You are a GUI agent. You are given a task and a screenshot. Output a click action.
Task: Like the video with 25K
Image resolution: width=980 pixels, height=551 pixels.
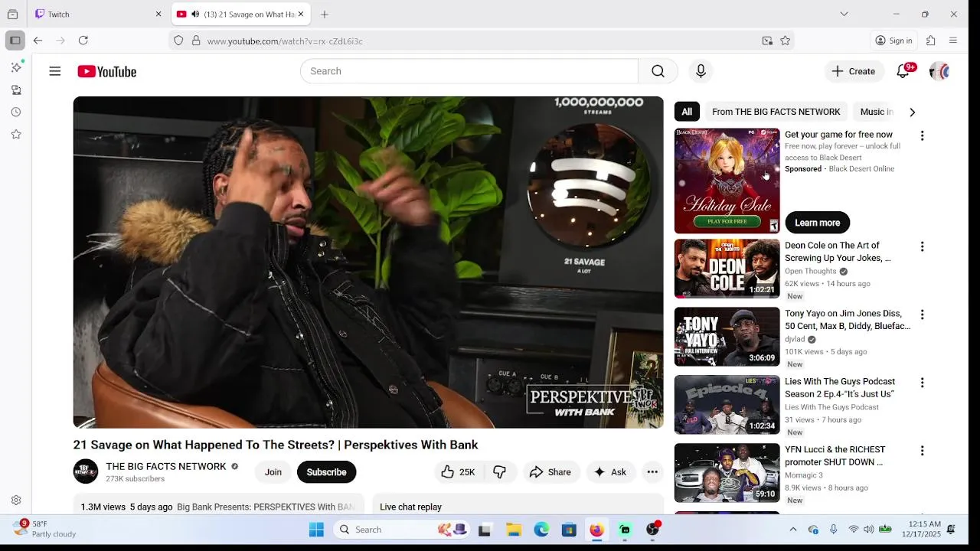(458, 472)
